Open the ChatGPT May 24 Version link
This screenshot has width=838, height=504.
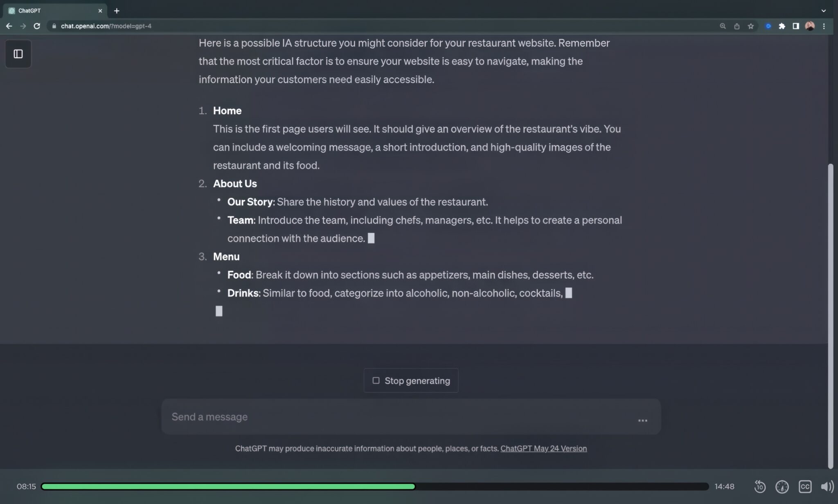pos(543,448)
